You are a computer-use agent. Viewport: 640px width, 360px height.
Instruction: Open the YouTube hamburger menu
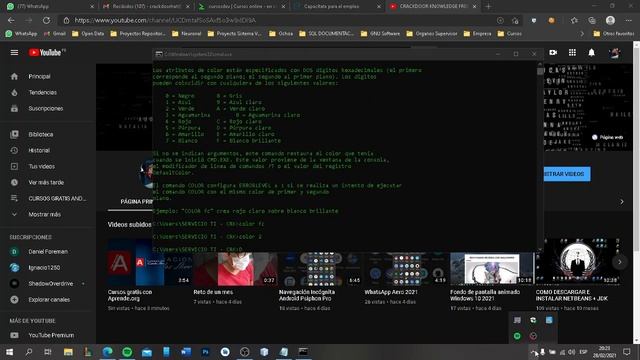coord(14,53)
